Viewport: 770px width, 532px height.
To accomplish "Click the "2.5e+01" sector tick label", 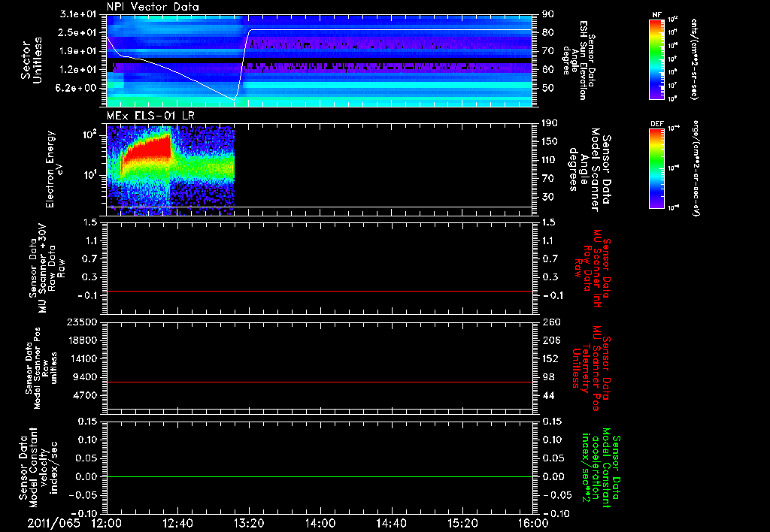I will tap(78, 32).
